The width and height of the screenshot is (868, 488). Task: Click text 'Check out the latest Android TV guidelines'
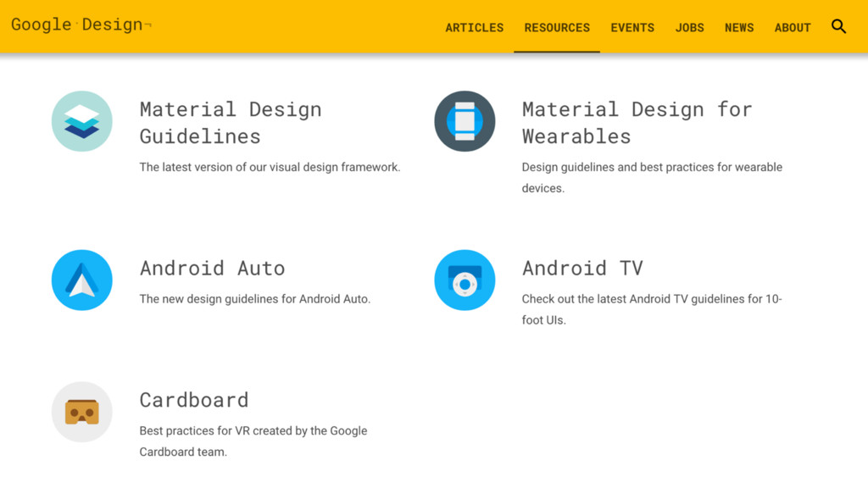(x=633, y=299)
